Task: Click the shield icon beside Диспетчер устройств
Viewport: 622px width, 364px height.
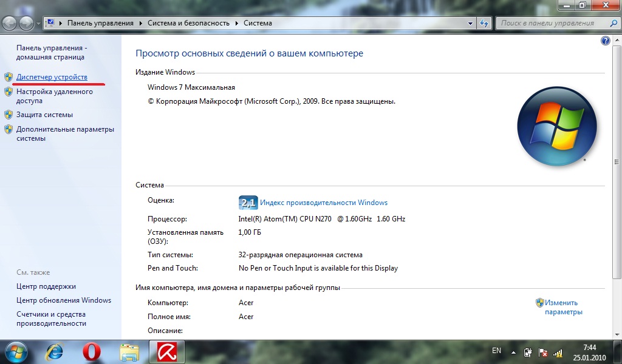Action: pyautogui.click(x=9, y=77)
